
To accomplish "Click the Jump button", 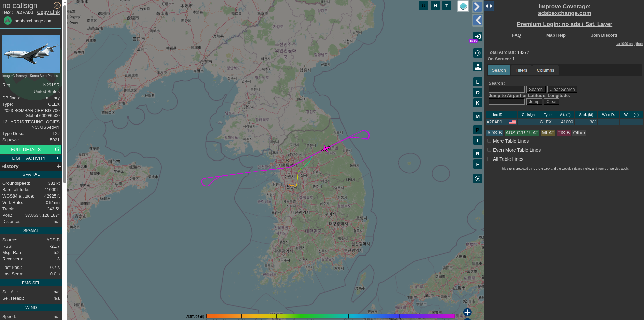I will point(534,102).
